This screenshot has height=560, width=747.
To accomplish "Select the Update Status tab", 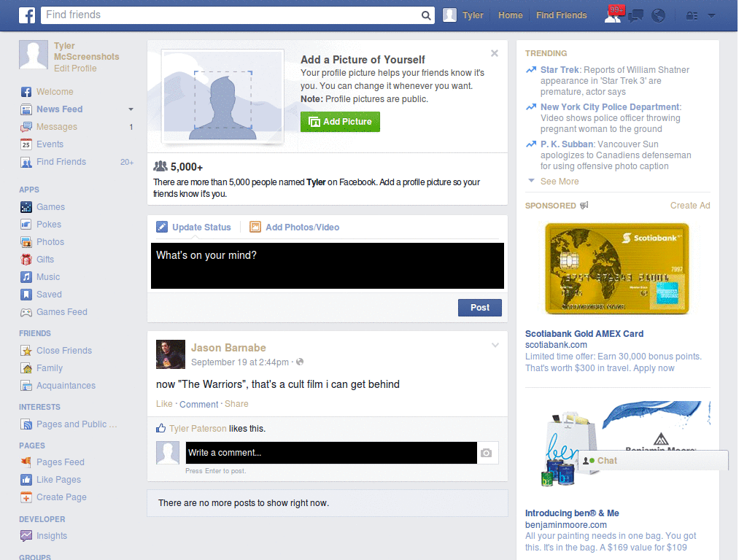I will (x=194, y=227).
